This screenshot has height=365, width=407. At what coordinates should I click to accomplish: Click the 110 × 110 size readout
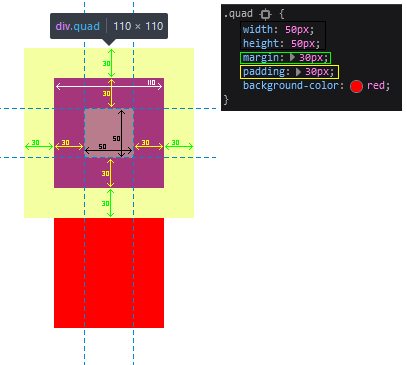click(x=138, y=26)
